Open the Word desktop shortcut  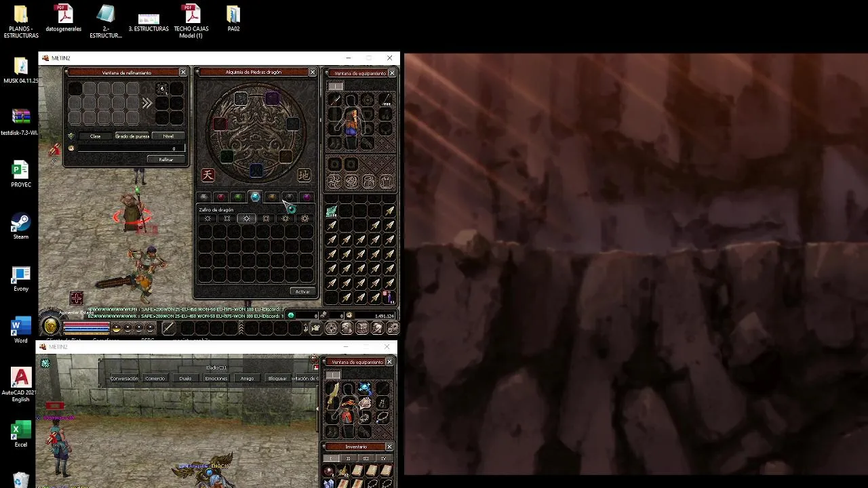pos(21,330)
